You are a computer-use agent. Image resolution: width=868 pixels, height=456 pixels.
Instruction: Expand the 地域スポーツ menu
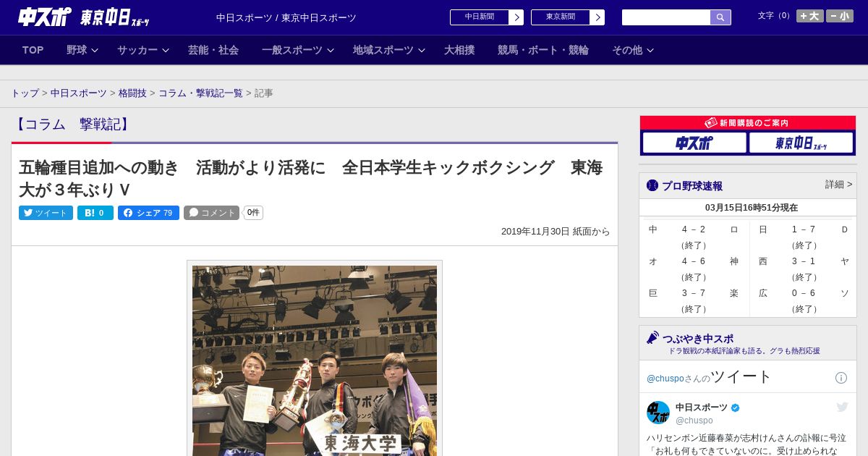coord(389,50)
